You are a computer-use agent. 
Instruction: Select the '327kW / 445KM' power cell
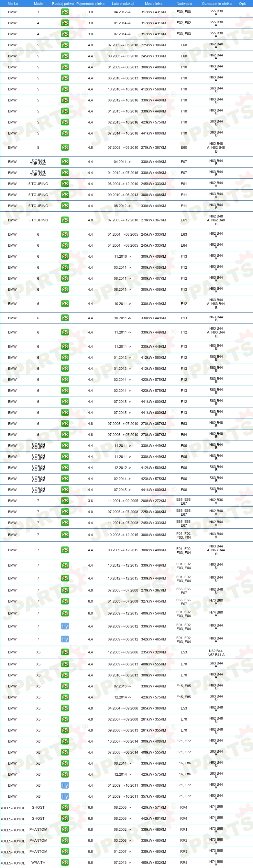point(153,602)
